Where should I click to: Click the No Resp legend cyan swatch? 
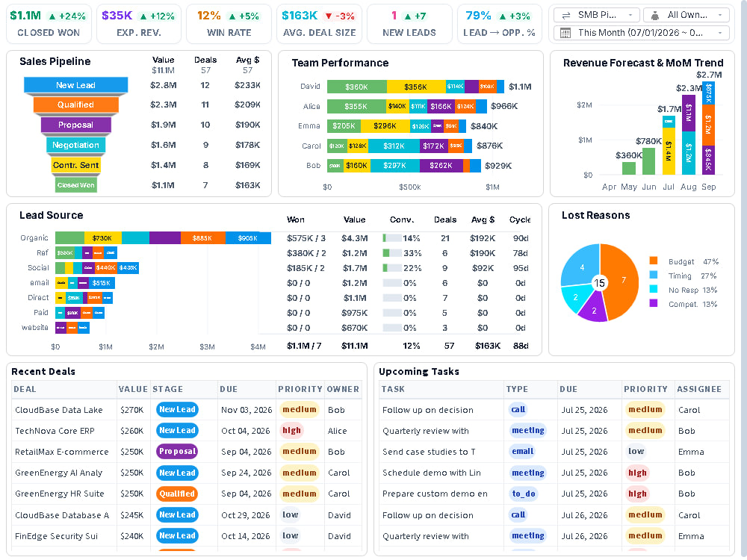pyautogui.click(x=653, y=289)
